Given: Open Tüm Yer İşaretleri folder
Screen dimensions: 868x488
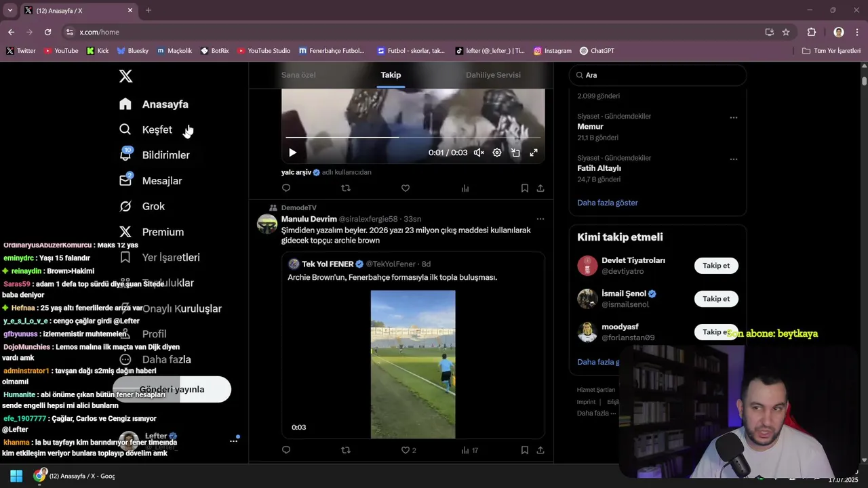Looking at the screenshot, I should click(x=831, y=51).
